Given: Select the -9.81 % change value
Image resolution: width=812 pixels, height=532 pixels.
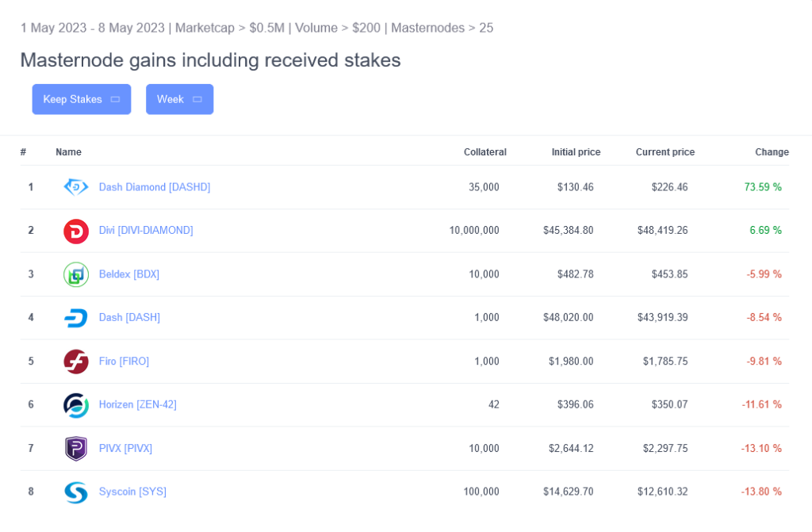Looking at the screenshot, I should pos(764,361).
